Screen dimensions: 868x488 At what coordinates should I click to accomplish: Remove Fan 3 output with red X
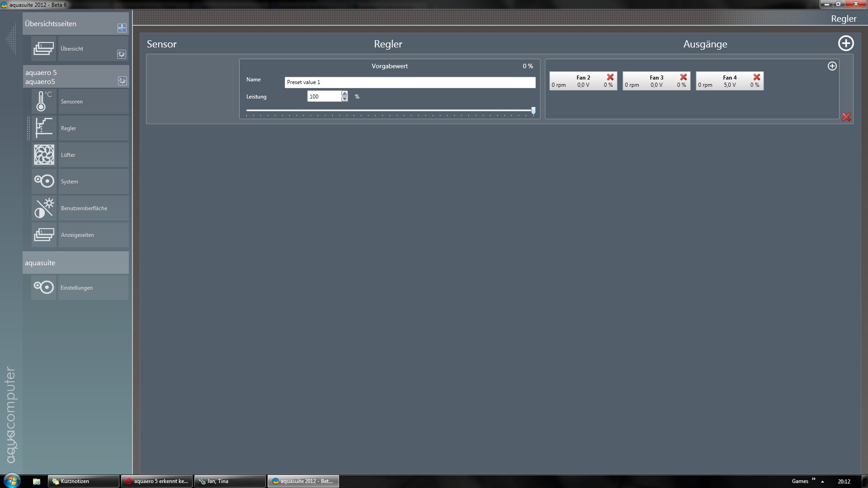[684, 77]
